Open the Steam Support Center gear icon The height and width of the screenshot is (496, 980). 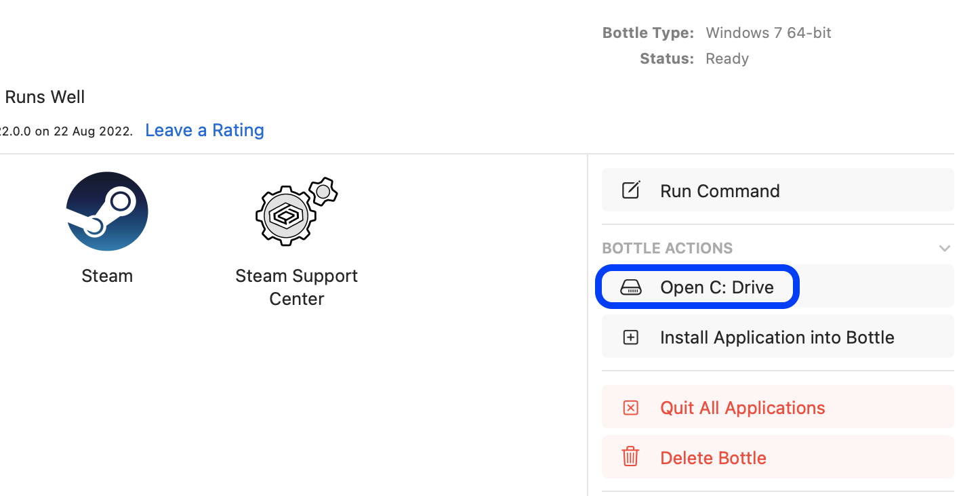click(x=296, y=211)
